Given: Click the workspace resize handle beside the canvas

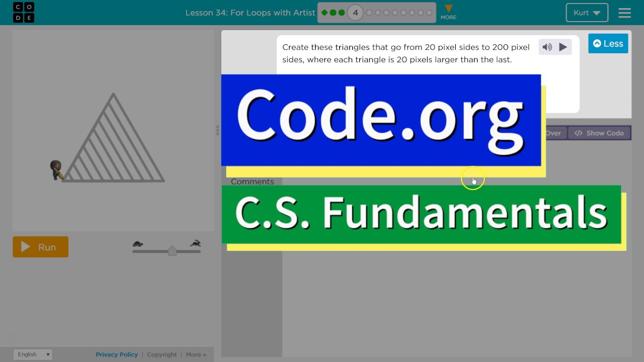Looking at the screenshot, I should click(217, 130).
